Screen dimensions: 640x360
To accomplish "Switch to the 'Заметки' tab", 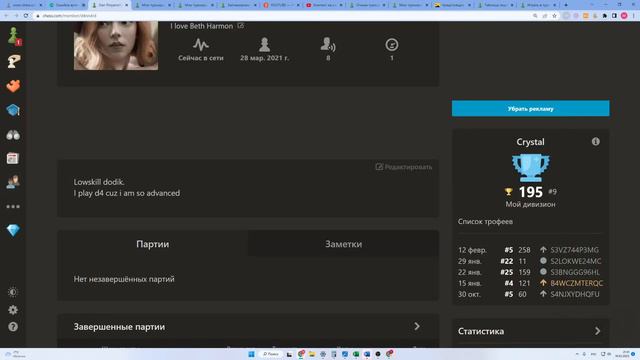I will tap(343, 244).
